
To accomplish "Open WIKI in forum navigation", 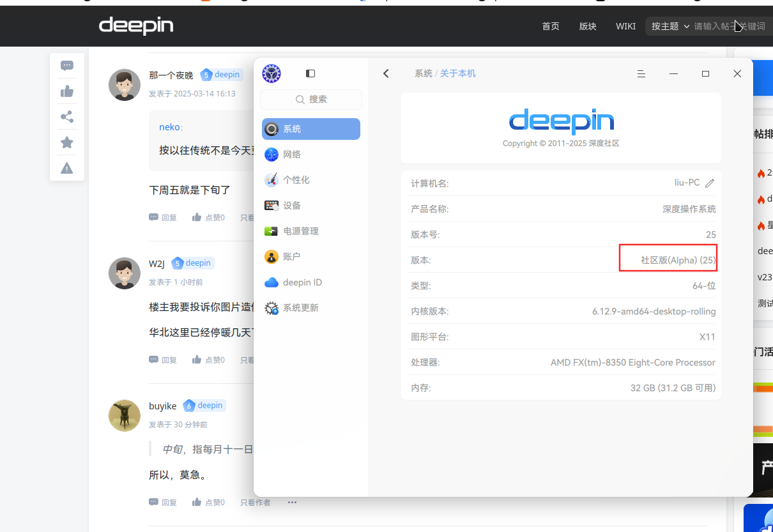I will coord(625,26).
